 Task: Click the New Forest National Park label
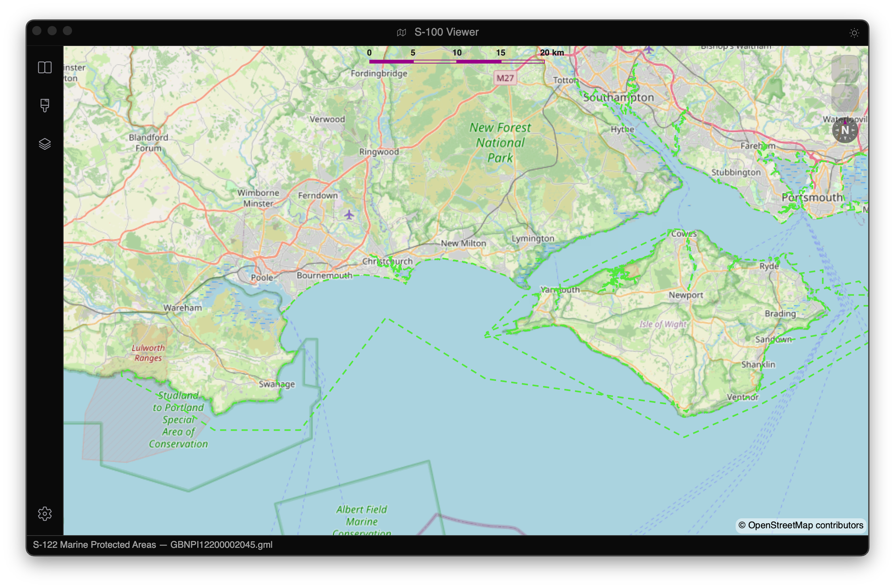500,143
